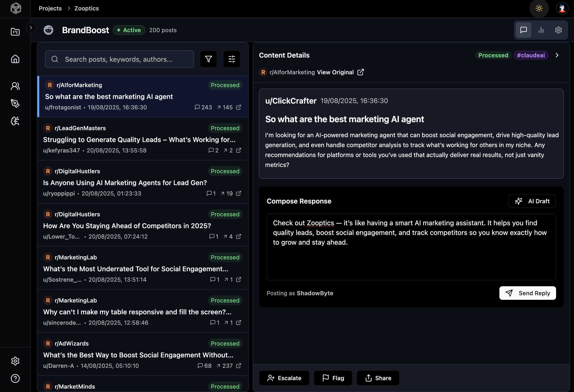
Task: Open the AI brain tool in sidebar
Action: click(15, 121)
